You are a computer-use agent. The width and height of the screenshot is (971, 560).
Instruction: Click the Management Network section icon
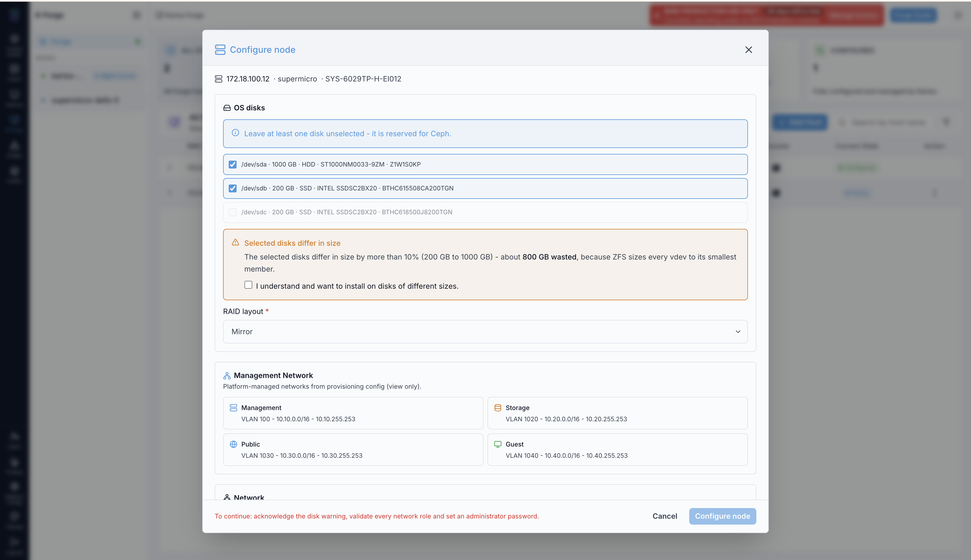coord(227,375)
